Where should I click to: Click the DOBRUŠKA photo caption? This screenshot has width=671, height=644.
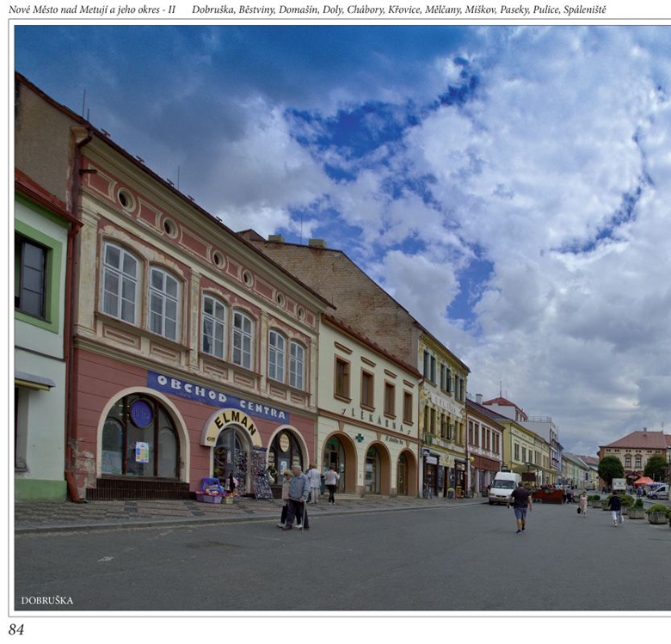click(47, 600)
